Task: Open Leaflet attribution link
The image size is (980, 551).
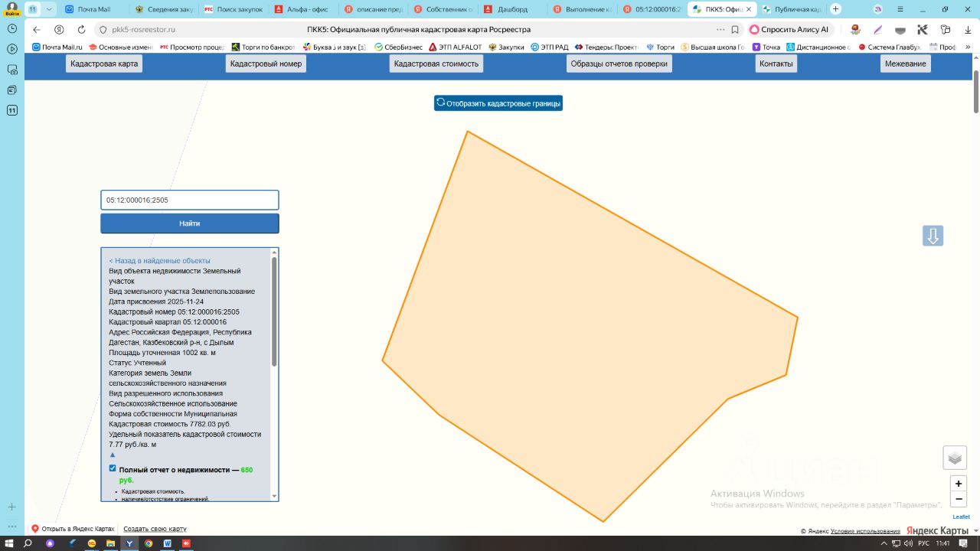Action: coord(961,517)
